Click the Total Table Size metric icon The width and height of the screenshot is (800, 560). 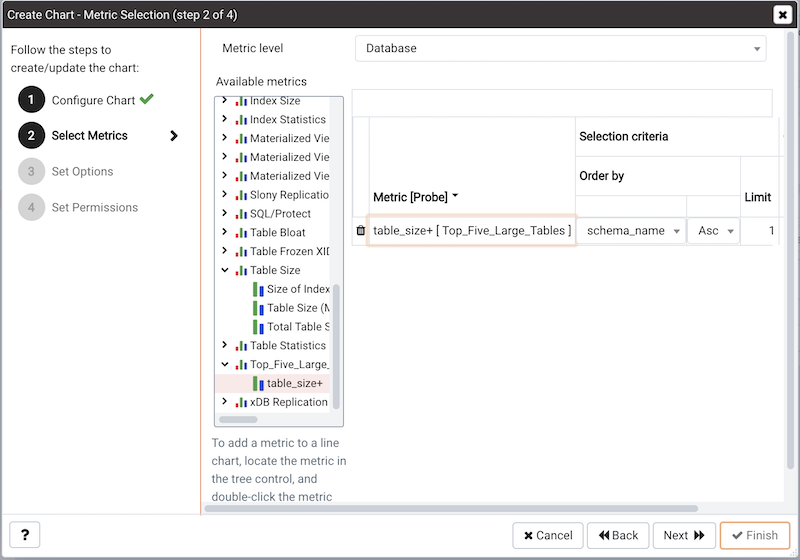(x=258, y=327)
